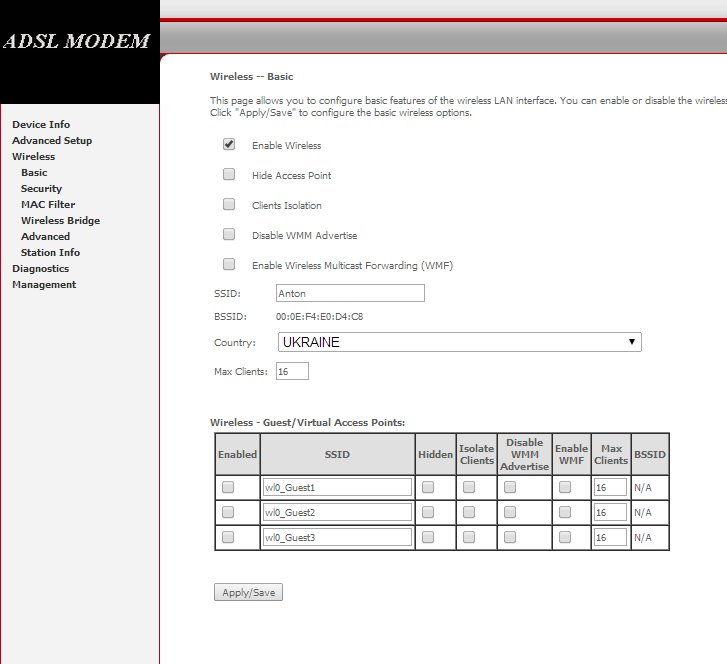This screenshot has width=727, height=664.
Task: Tick Hidden checkbox for wl0_Guest2
Action: [428, 512]
